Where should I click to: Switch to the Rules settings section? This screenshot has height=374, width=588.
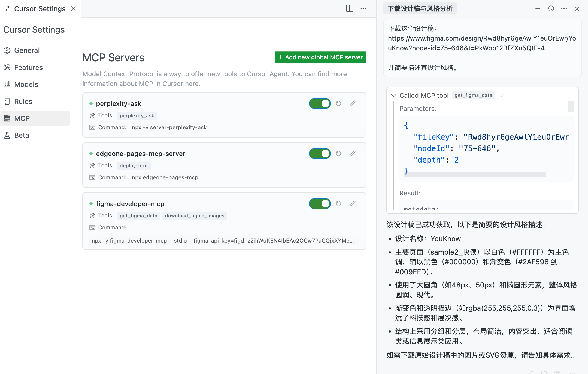pos(23,102)
